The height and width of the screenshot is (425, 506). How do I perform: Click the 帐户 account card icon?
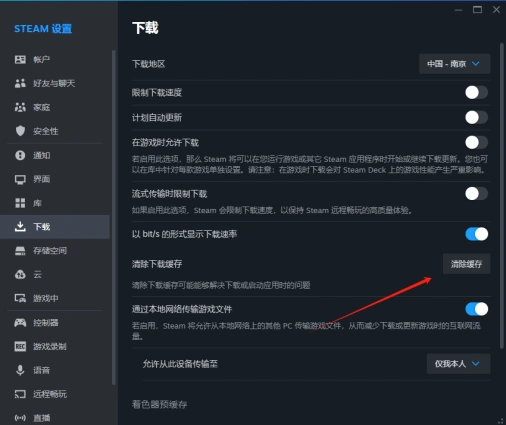[20, 59]
